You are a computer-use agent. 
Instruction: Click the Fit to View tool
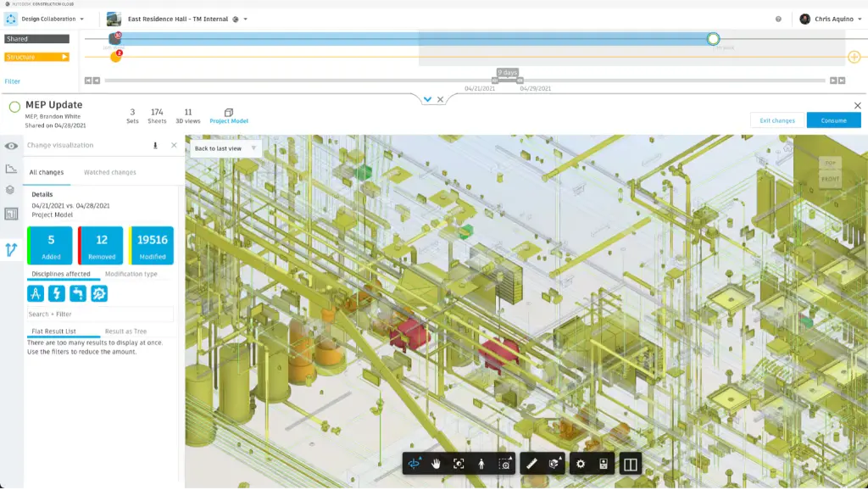pyautogui.click(x=459, y=464)
